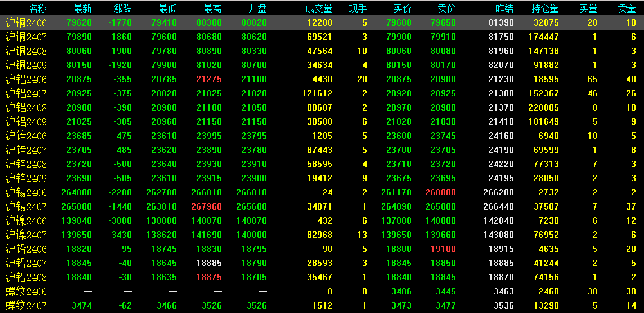Select the 沪铜2407 contract name
This screenshot has height=313, width=644.
click(x=26, y=37)
